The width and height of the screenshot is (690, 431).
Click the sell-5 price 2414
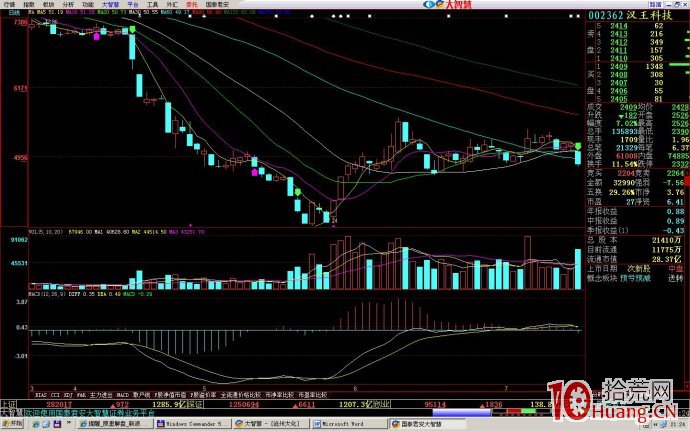pyautogui.click(x=619, y=26)
